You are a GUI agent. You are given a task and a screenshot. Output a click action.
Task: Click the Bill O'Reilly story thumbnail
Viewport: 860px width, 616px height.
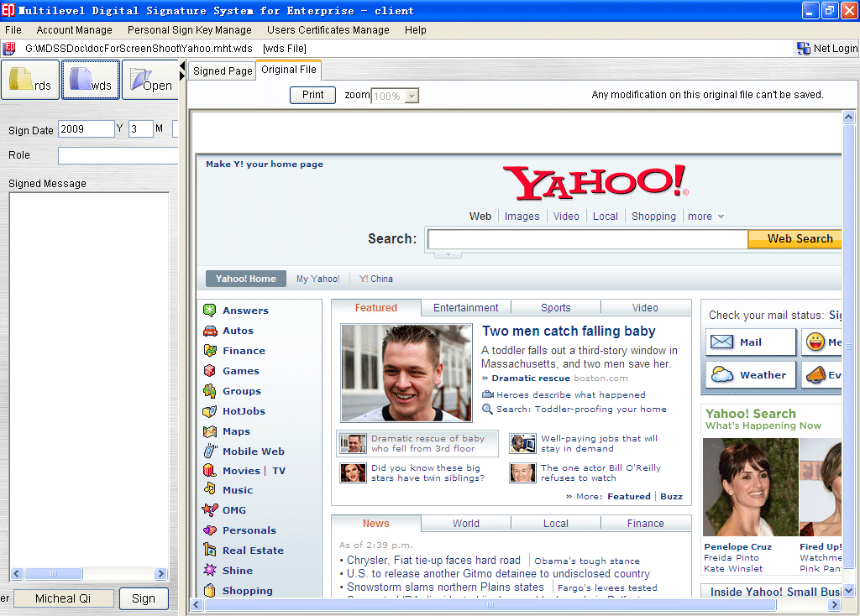(522, 473)
